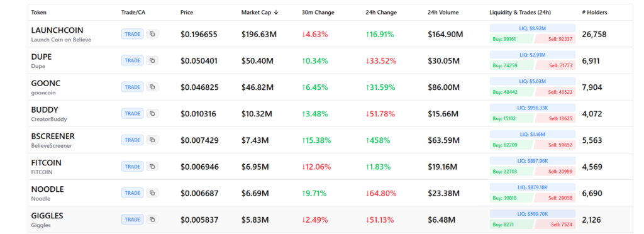Screen dimensions: 644x234
Task: Copy contract address for BUDDY
Action: coord(152,113)
